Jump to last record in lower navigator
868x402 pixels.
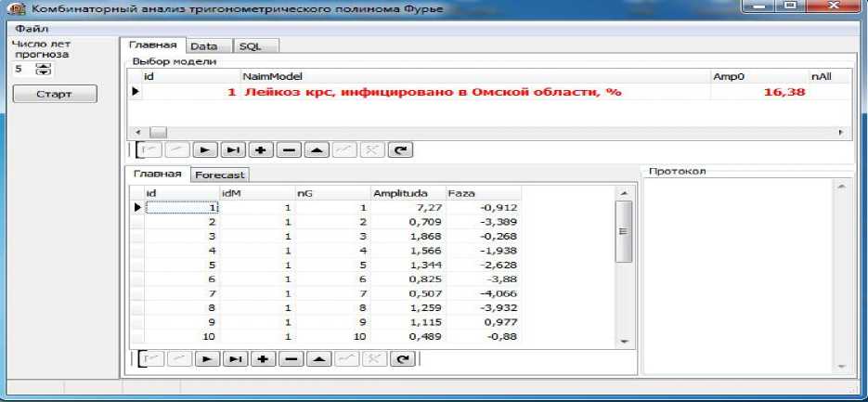(234, 359)
